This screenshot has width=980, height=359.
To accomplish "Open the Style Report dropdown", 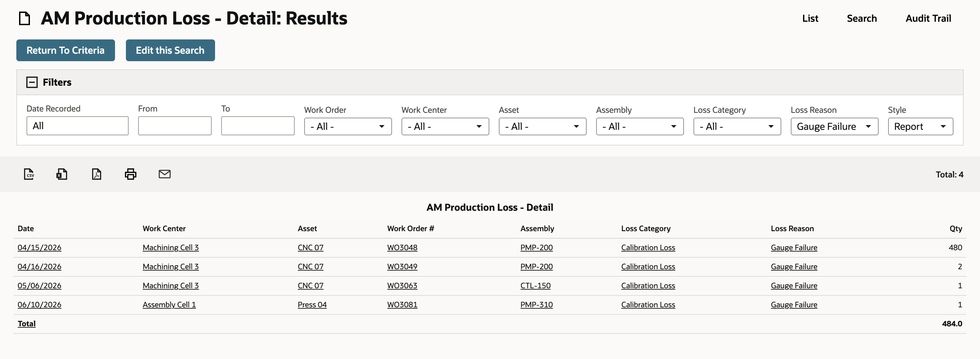I will (x=920, y=126).
